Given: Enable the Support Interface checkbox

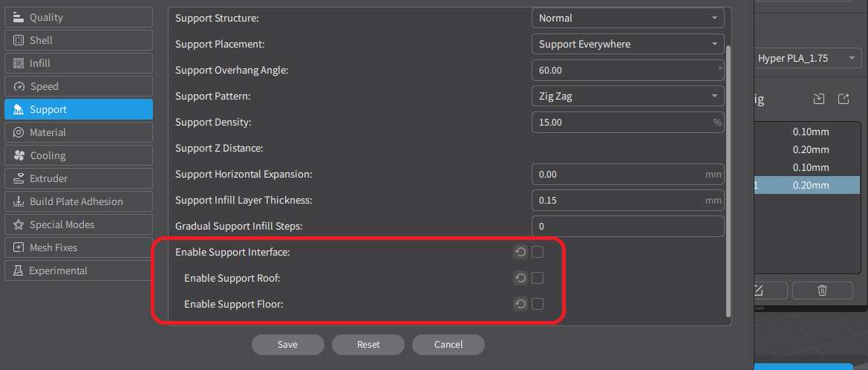Looking at the screenshot, I should [x=538, y=253].
